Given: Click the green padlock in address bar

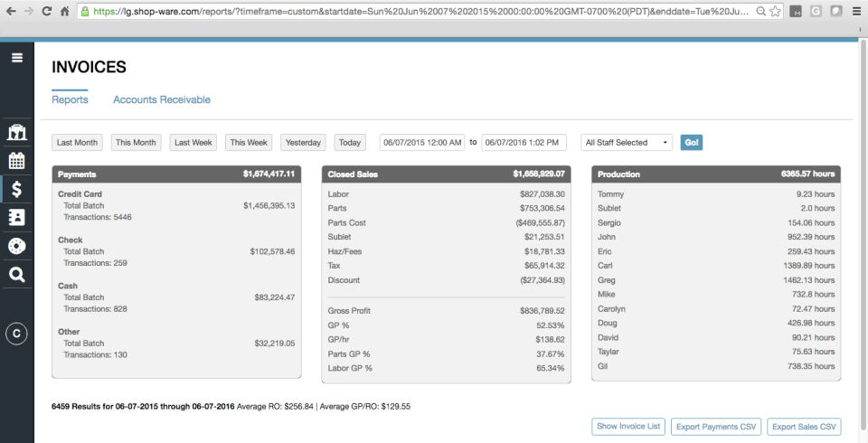Looking at the screenshot, I should [85, 11].
